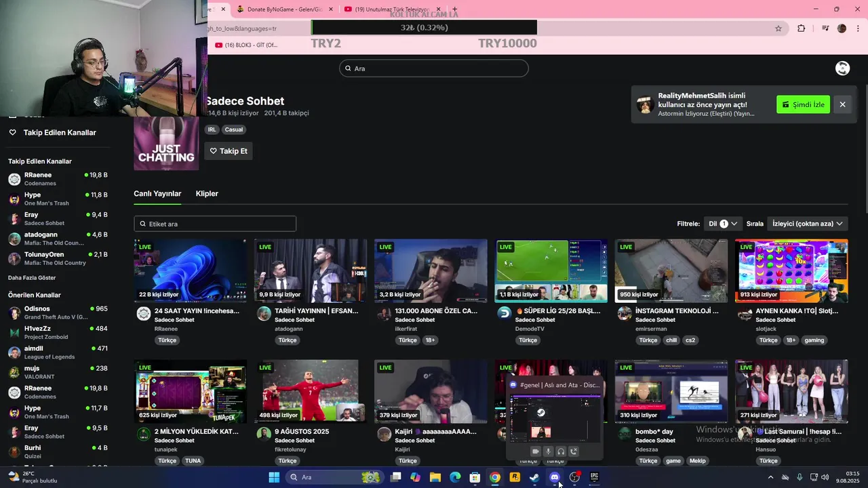Click the IRL category tag

212,129
